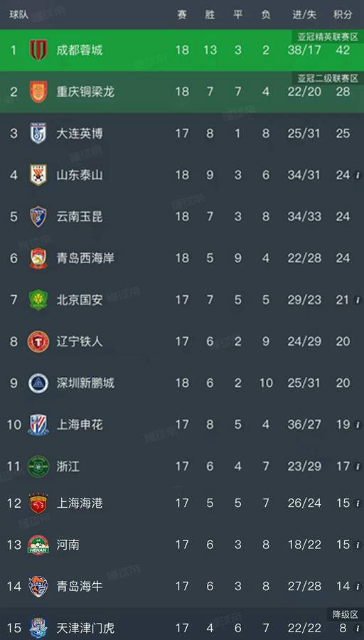364x640 pixels.
Task: Open 云南玉昆 team name link
Action: [80, 217]
